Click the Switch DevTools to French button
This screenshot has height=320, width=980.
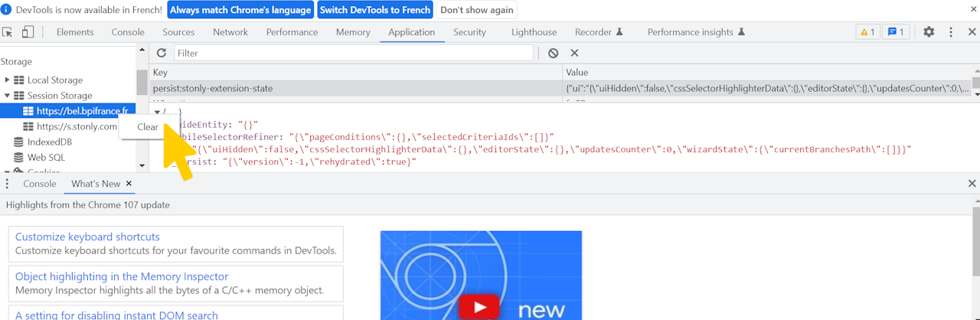pos(375,10)
